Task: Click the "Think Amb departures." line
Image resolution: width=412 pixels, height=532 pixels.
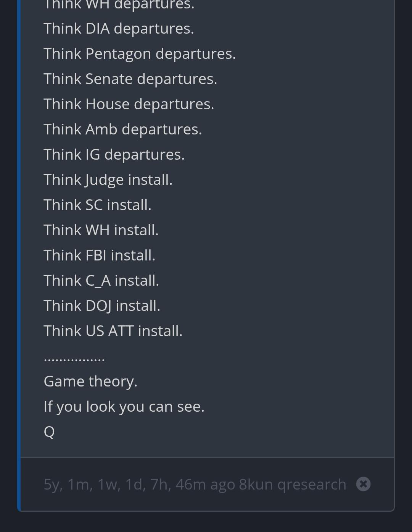Action: [x=122, y=129]
